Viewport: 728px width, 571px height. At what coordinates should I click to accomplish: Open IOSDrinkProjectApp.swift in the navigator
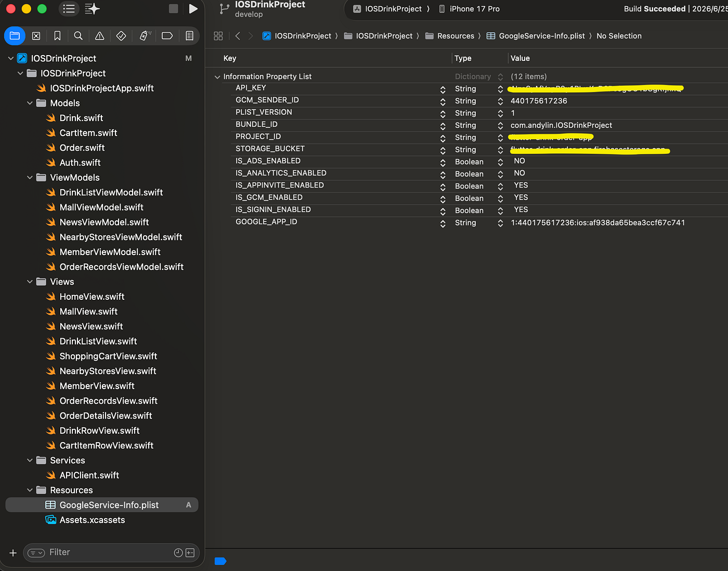[x=102, y=88]
